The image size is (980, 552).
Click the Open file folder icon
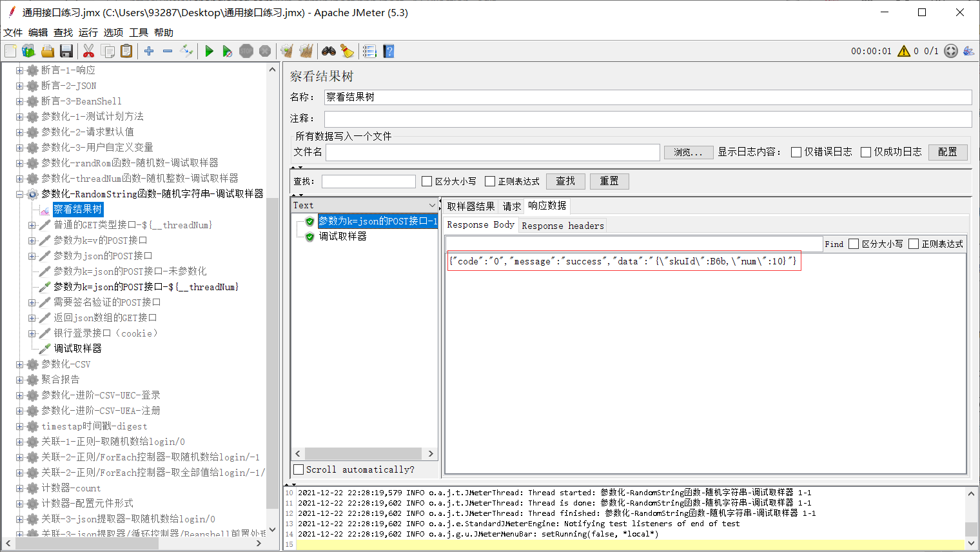(x=47, y=51)
